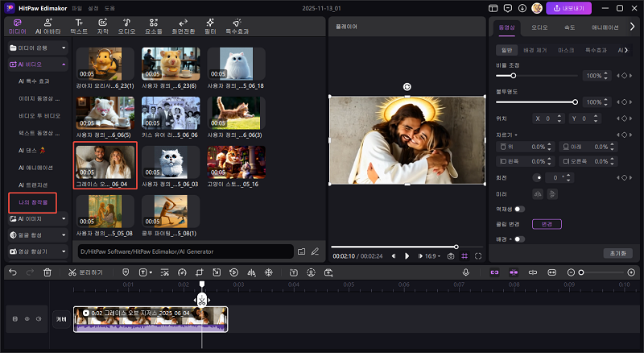Open the folder icon next to the path field
644x353 pixels.
301,251
